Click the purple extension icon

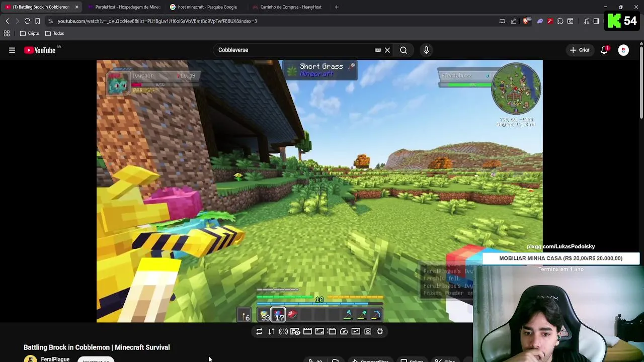(x=540, y=21)
